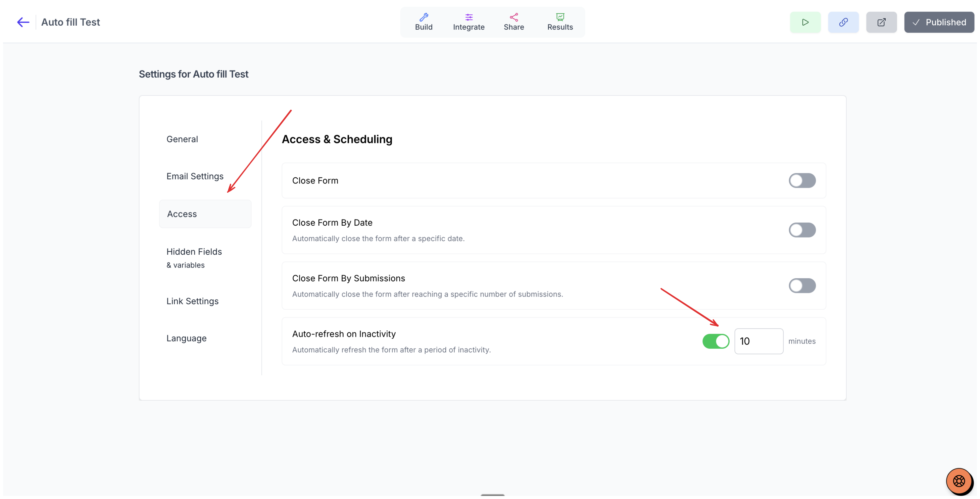
Task: Open the Build tab with wrench icon
Action: pyautogui.click(x=423, y=22)
